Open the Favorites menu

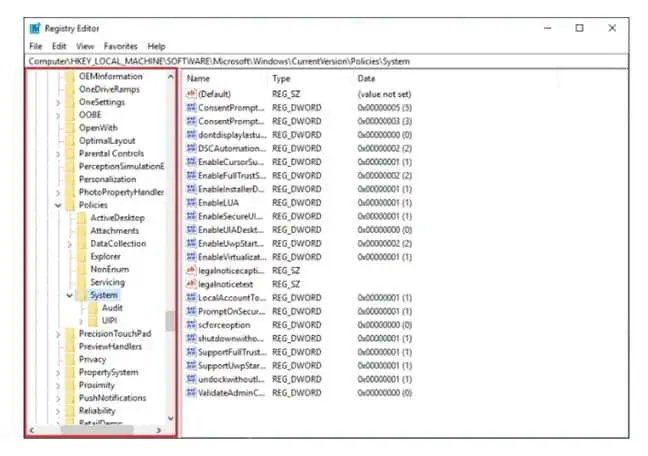[121, 46]
